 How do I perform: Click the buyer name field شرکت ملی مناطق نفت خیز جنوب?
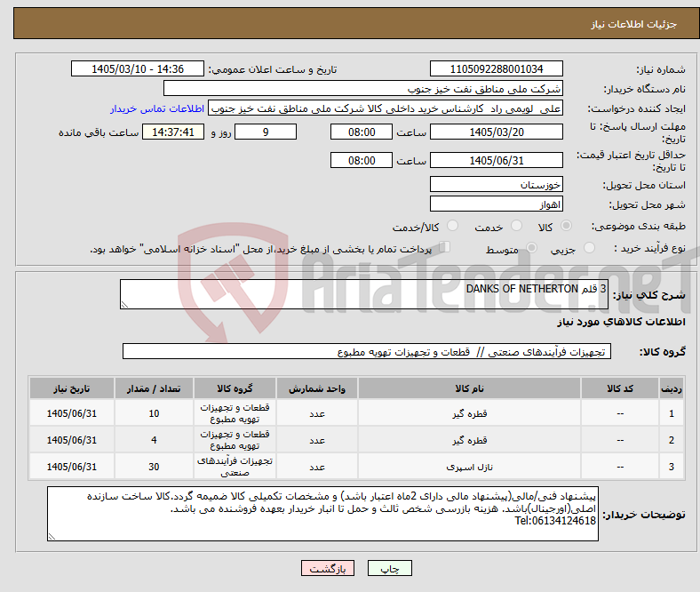tap(363, 89)
